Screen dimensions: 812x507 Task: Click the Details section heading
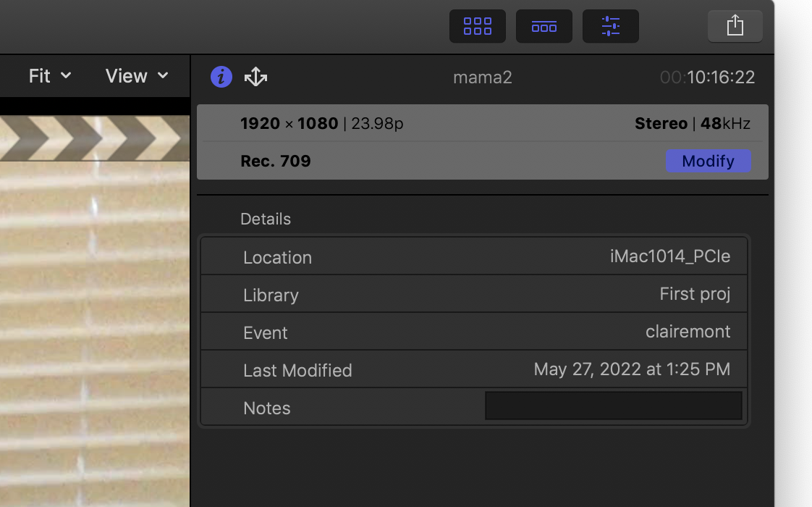265,219
